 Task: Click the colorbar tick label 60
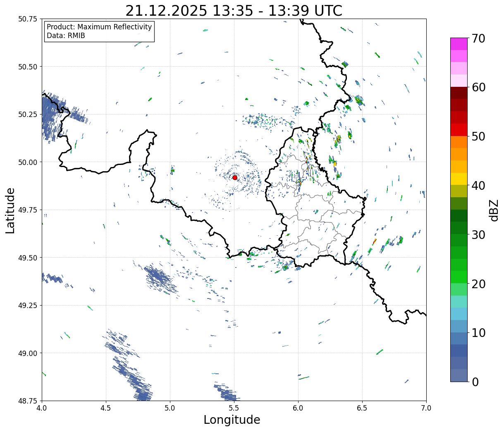478,87
